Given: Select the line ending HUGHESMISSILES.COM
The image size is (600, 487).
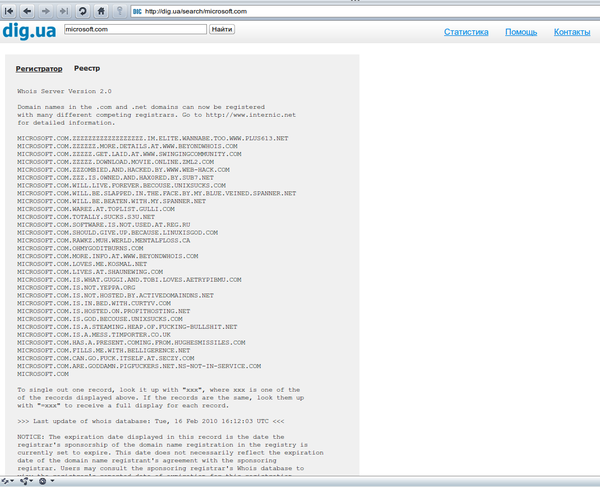Looking at the screenshot, I should click(131, 342).
